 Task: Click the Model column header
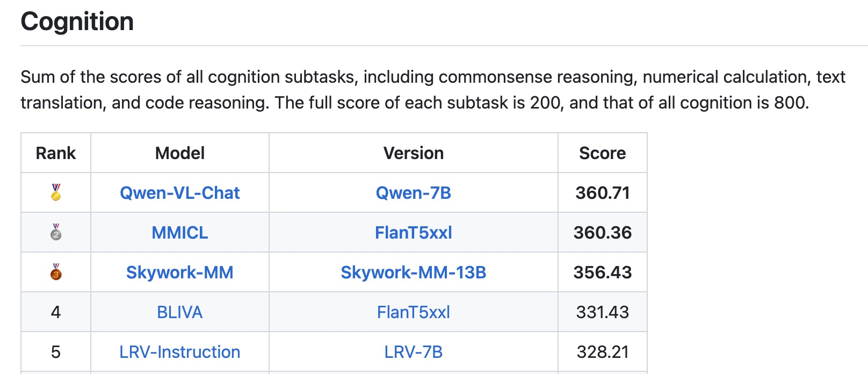coord(179,153)
